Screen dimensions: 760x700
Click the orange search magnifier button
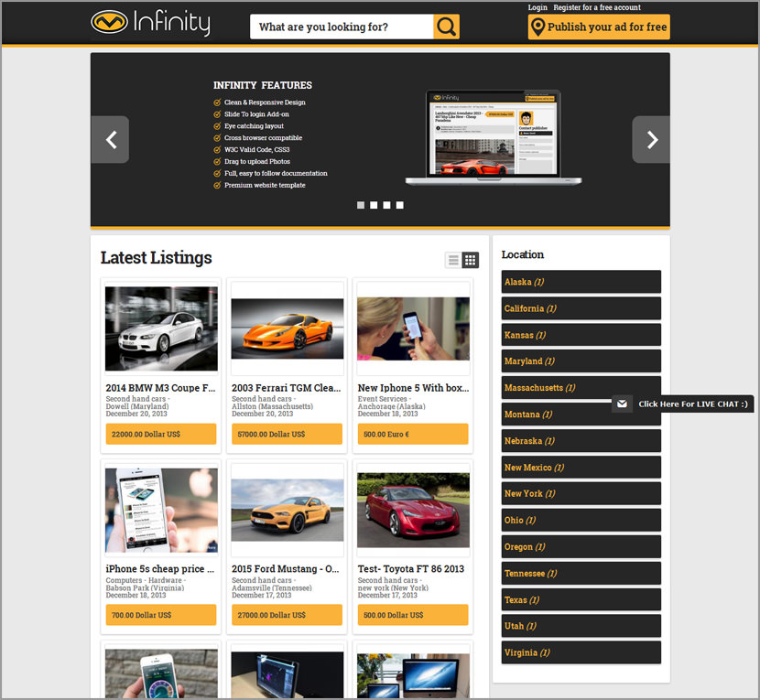(x=446, y=27)
